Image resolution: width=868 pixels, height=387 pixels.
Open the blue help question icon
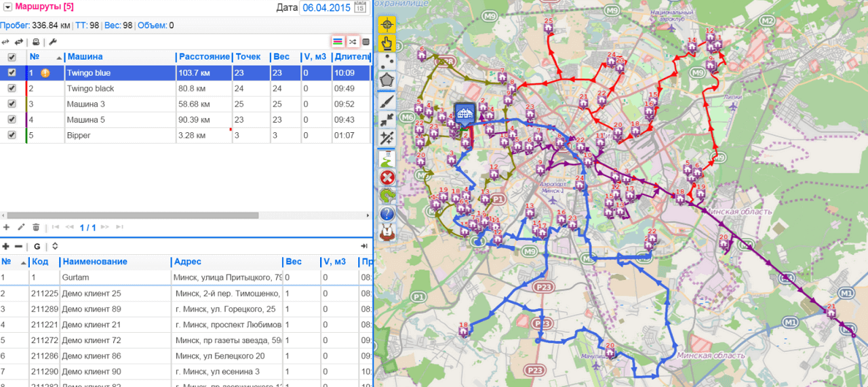387,214
